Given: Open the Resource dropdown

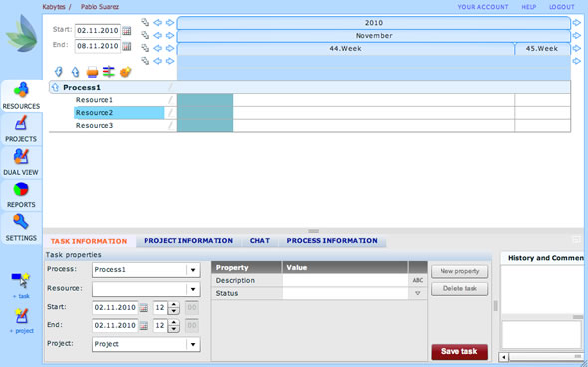Looking at the screenshot, I should point(193,289).
